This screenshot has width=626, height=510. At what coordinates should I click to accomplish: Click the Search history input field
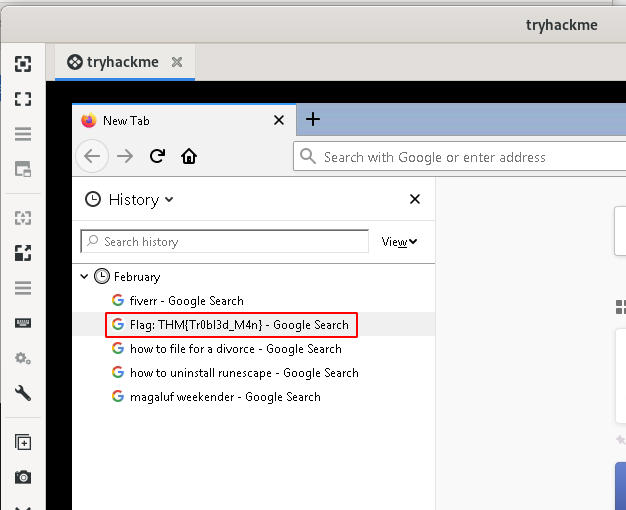point(225,241)
